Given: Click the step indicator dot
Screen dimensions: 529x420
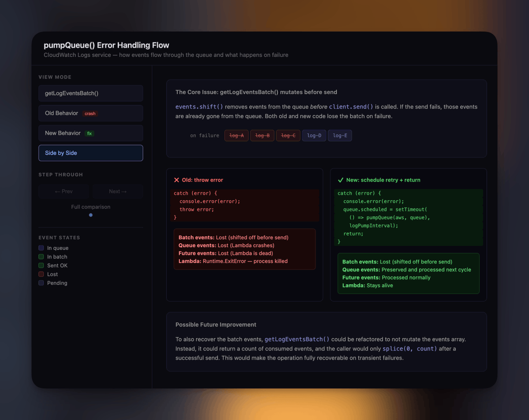Looking at the screenshot, I should tap(91, 215).
